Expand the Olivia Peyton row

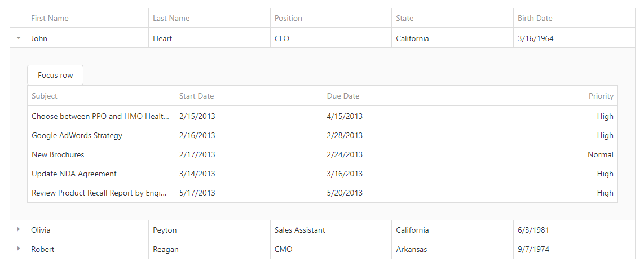pos(19,230)
